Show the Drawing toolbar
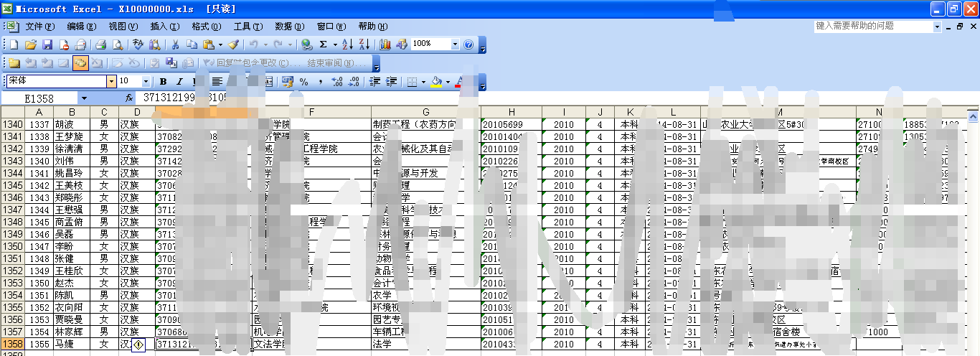Screen dimensions: 980x356 click(402, 44)
